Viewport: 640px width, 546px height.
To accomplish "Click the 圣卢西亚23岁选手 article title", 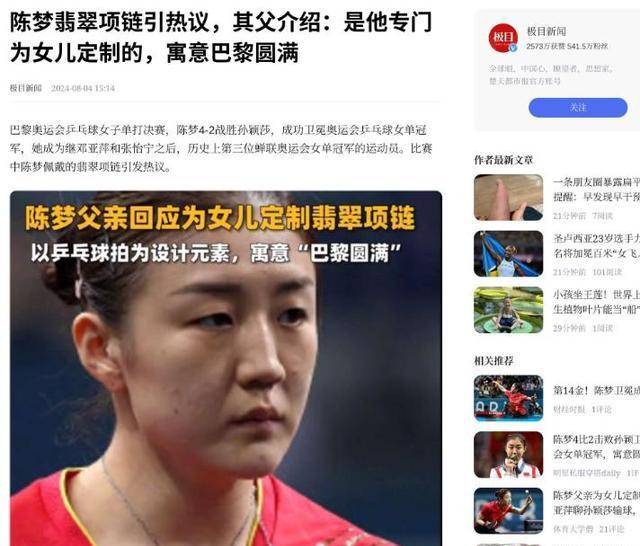I will pyautogui.click(x=596, y=246).
